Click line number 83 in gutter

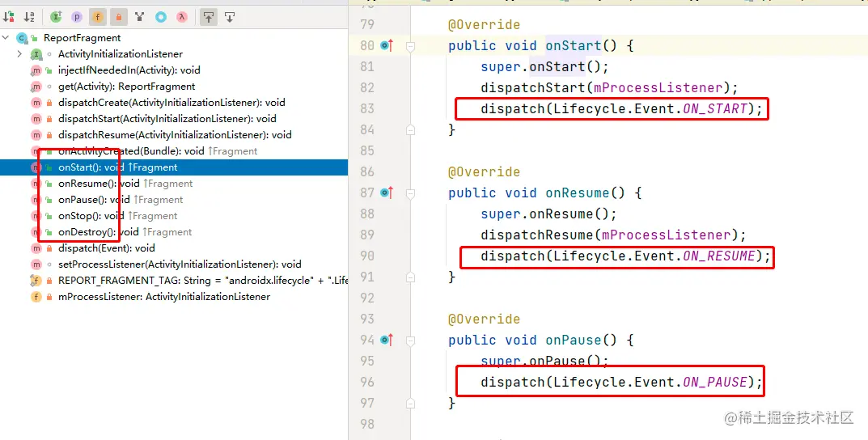point(367,108)
